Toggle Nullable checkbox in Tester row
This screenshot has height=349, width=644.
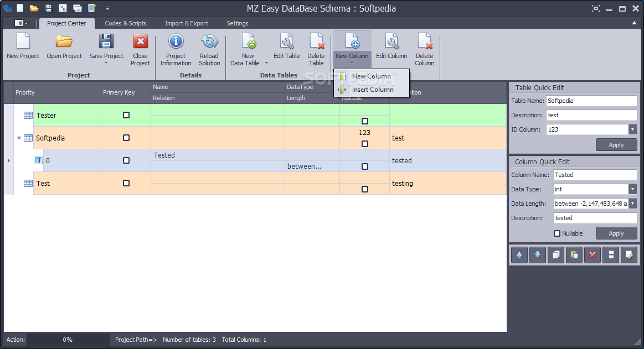365,121
